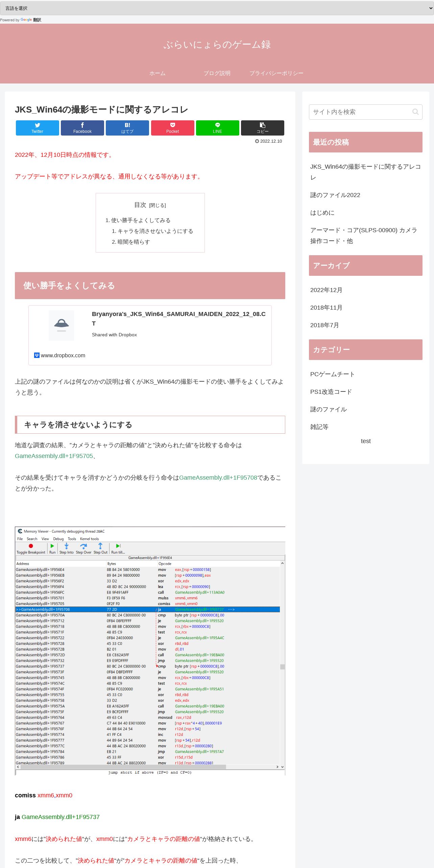This screenshot has width=434, height=868.
Task: Click the ja GameAssembly.dll+1F95737 line
Action: click(x=57, y=817)
